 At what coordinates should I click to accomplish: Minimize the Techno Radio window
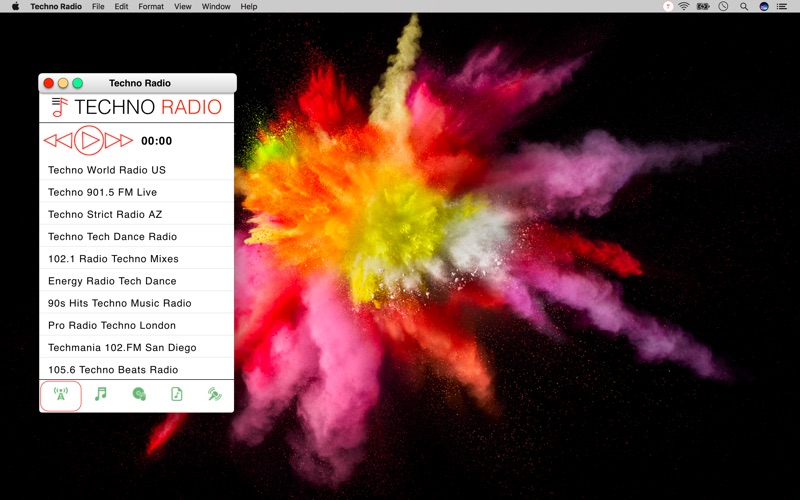(63, 83)
